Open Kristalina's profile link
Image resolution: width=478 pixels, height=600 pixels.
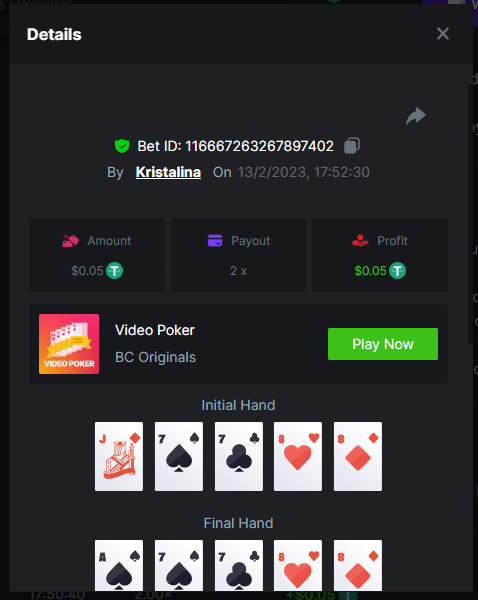168,172
